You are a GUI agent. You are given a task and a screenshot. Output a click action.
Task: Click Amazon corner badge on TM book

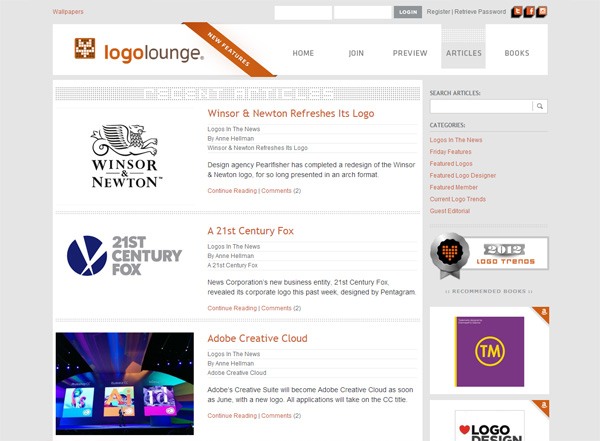coord(542,313)
